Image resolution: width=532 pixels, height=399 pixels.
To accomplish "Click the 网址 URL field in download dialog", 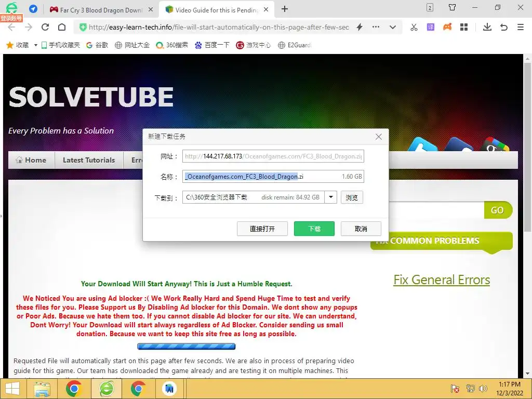I will tap(273, 156).
